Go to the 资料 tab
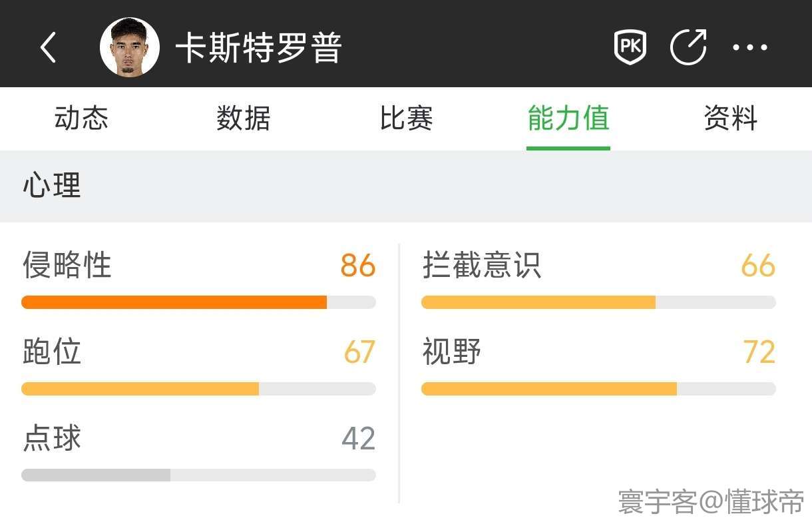 731,119
